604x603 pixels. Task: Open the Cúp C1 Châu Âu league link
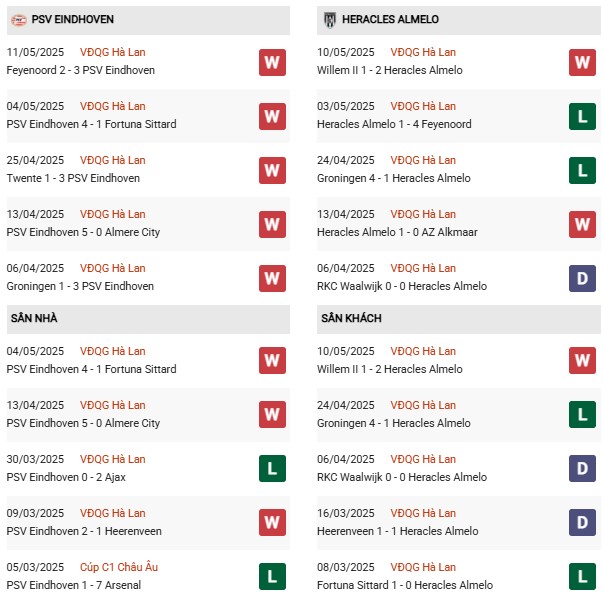(119, 567)
